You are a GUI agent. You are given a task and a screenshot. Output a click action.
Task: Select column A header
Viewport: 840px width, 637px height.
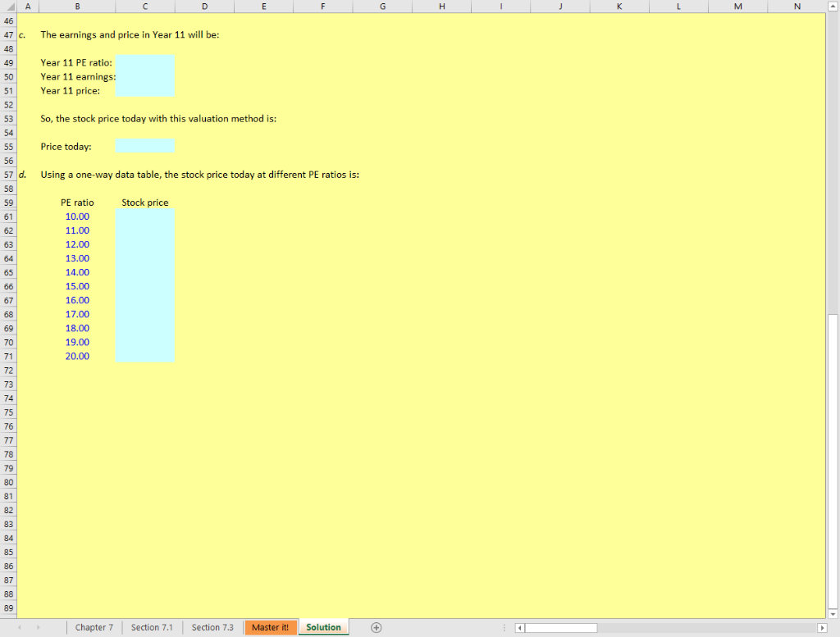(x=28, y=7)
